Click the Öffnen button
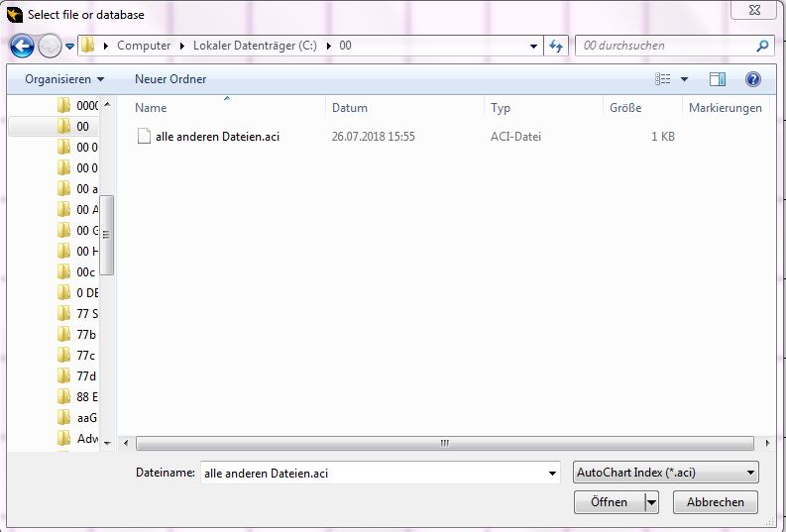786x532 pixels. click(609, 502)
